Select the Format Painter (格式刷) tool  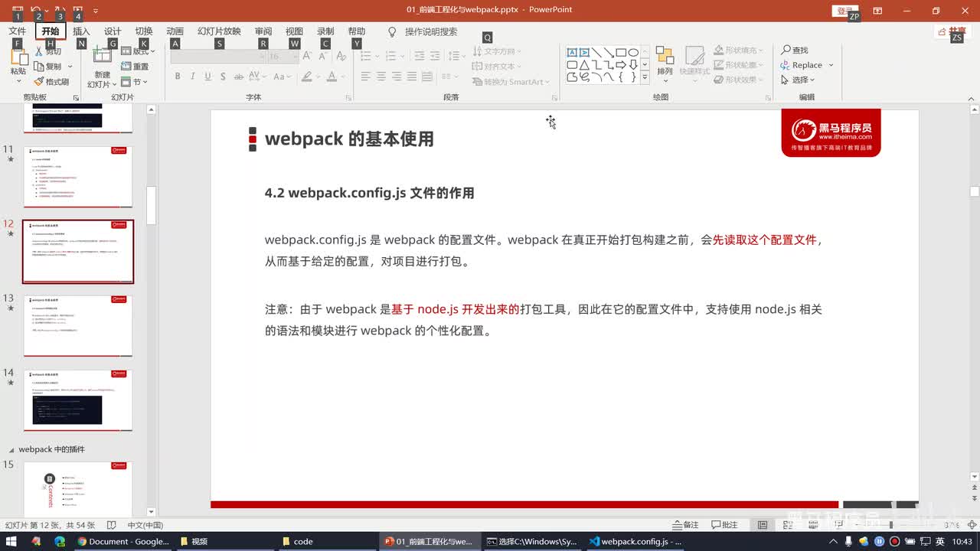(x=51, y=82)
